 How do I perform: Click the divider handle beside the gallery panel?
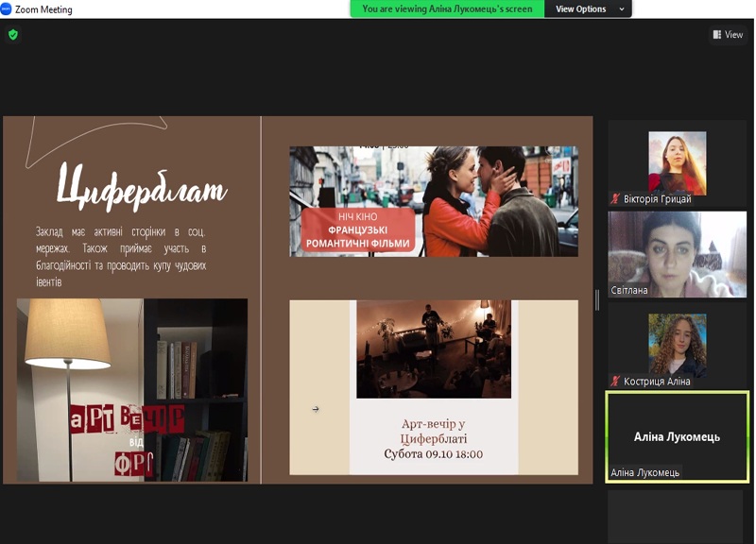[x=596, y=300]
